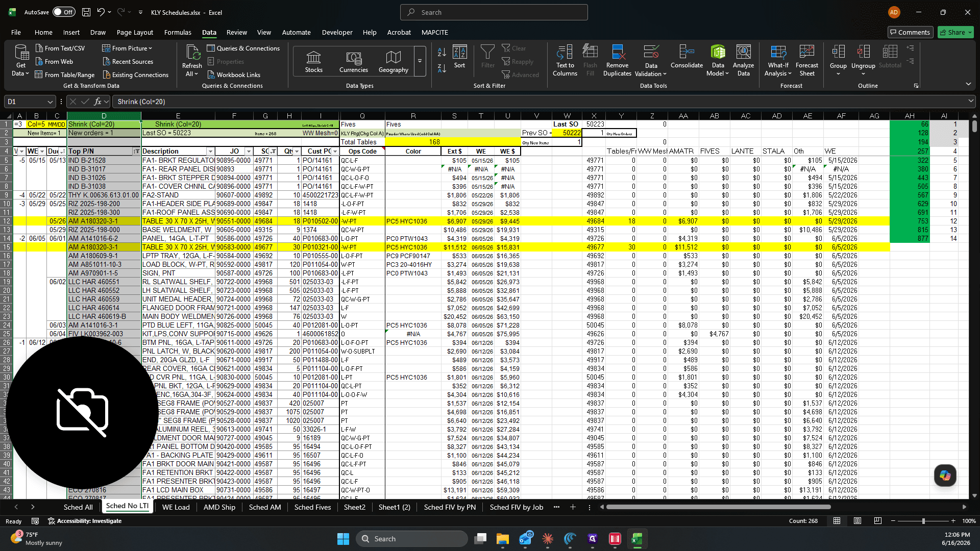The image size is (980, 551).
Task: Click Consolidate tool
Action: pos(687,57)
